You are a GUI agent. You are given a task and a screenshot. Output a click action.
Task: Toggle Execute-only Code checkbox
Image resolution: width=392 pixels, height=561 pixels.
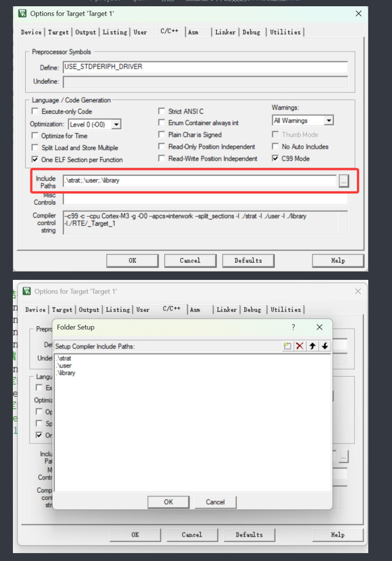(x=35, y=111)
